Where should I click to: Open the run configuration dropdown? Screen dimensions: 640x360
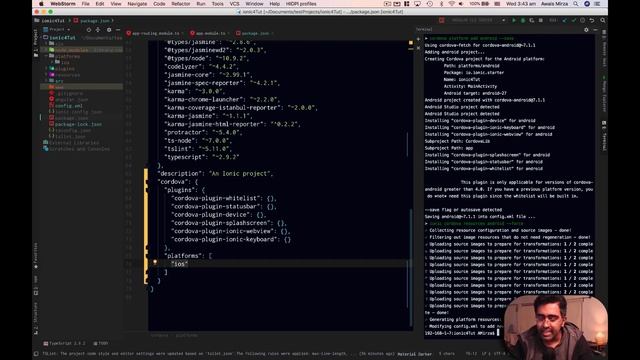point(477,20)
